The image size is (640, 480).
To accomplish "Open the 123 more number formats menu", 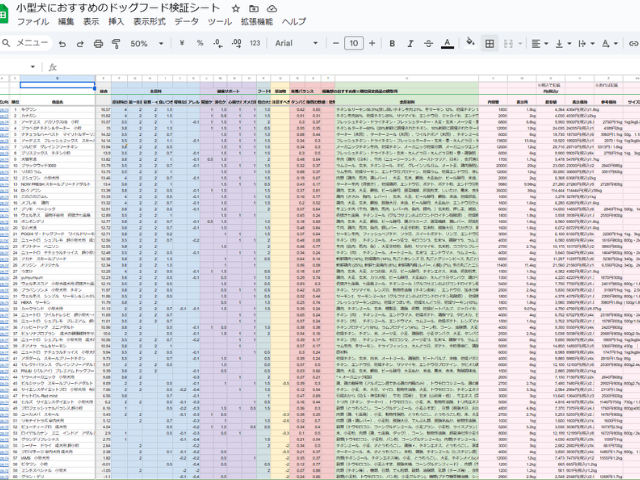I will [255, 43].
